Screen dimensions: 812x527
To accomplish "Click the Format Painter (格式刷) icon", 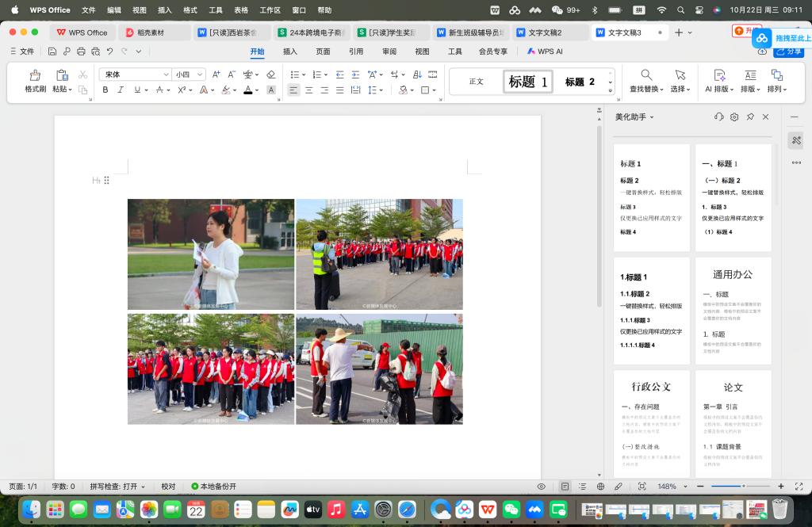I will [35, 75].
